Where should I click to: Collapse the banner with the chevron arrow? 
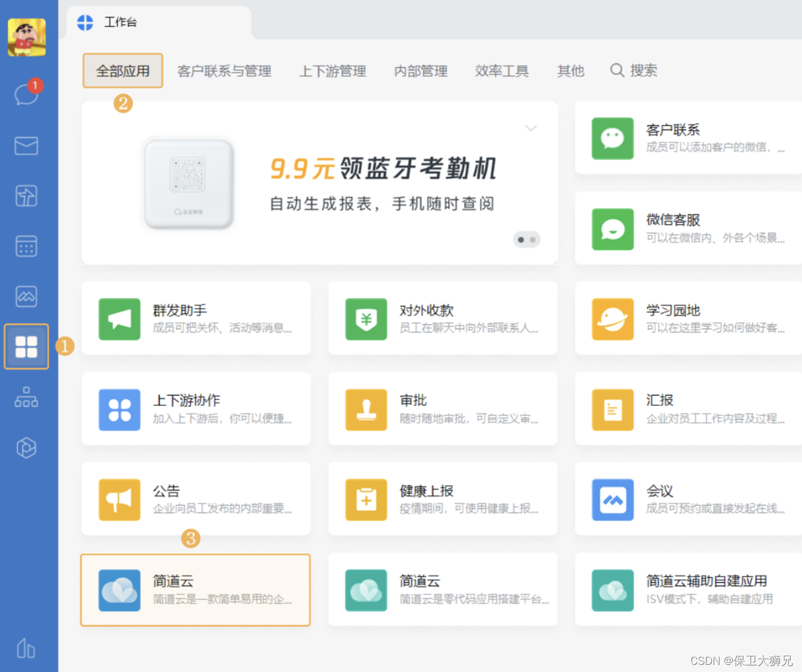tap(530, 128)
